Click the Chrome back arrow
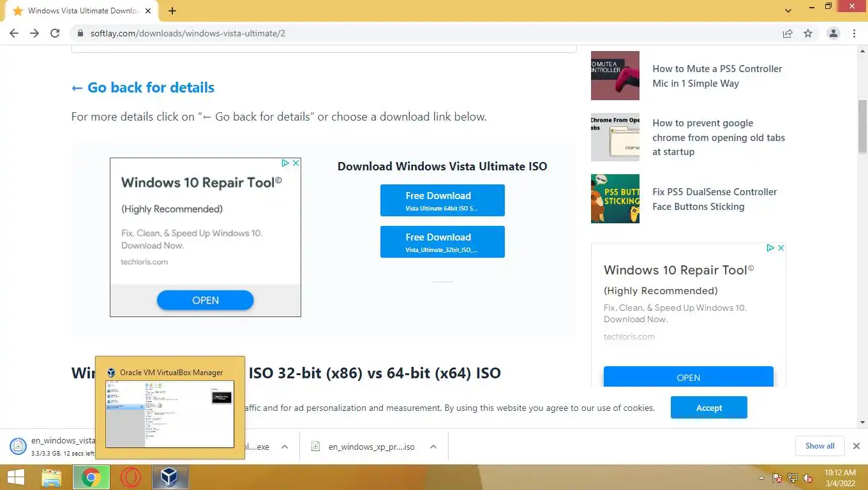Viewport: 868px width, 490px height. click(x=14, y=33)
